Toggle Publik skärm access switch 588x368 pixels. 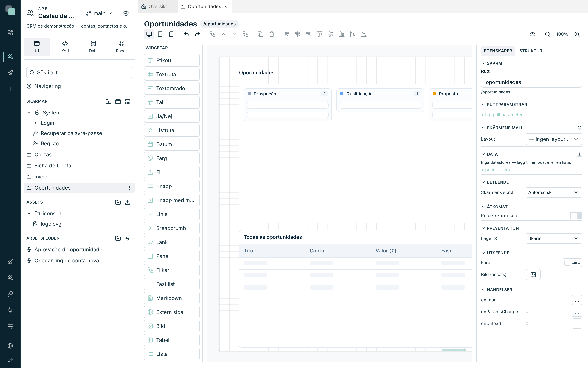576,216
